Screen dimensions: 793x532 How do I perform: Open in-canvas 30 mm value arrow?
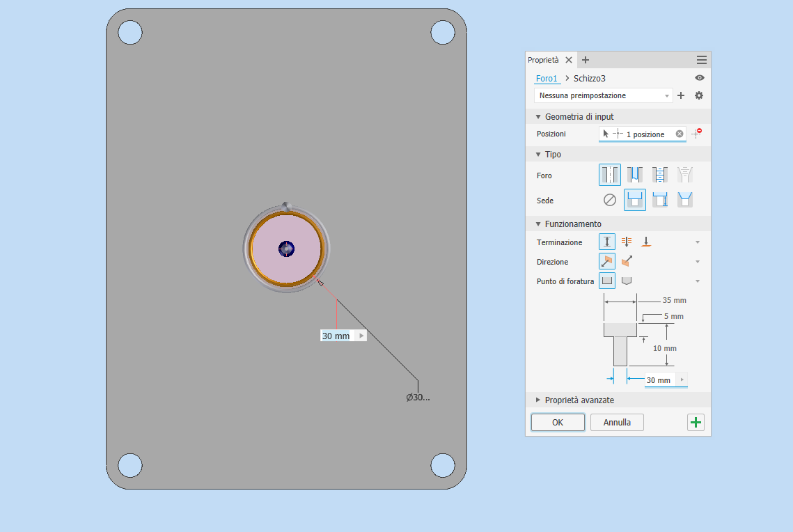click(x=361, y=336)
